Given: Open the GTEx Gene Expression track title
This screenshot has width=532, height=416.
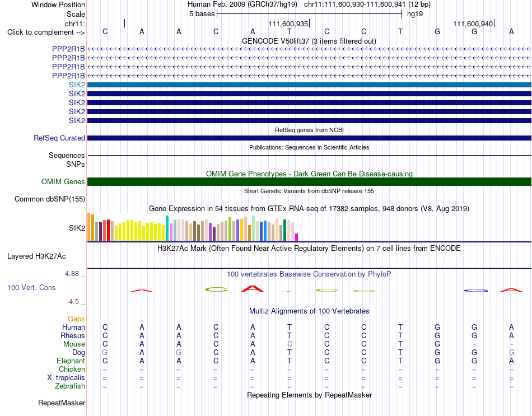Looking at the screenshot, I should tap(309, 209).
